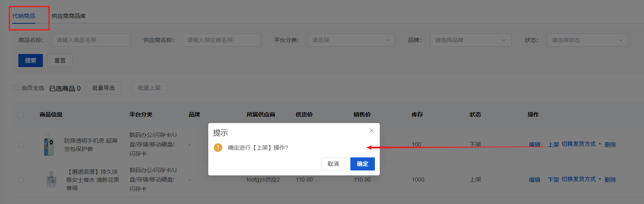Click 编辑 for the 防摔透明手机壳 row
Image resolution: width=644 pixels, height=204 pixels.
[535, 144]
